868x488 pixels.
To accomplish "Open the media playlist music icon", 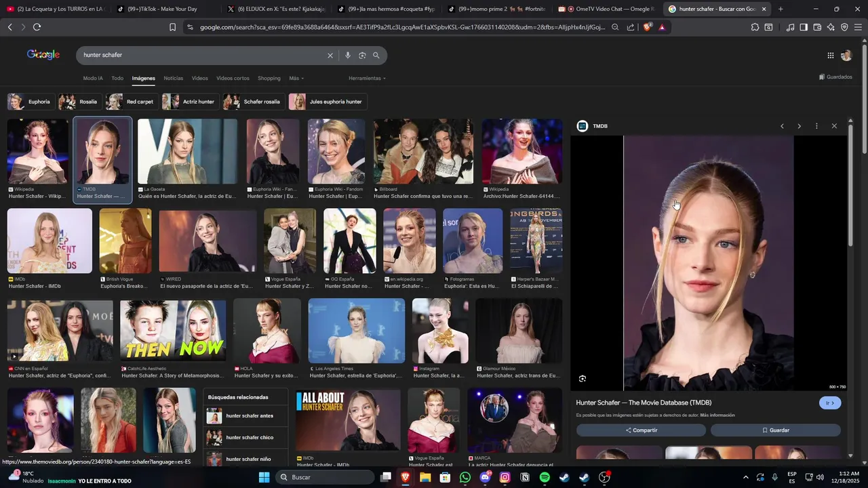I will 790,27.
